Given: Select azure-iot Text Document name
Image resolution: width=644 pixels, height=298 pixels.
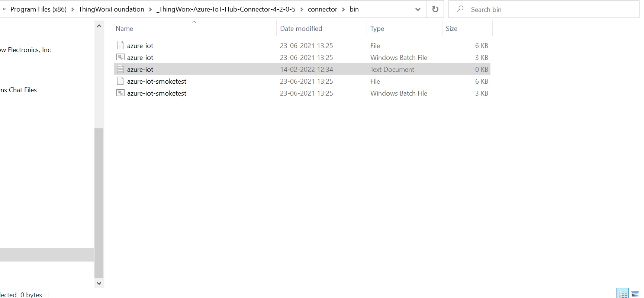Looking at the screenshot, I should click(x=140, y=69).
